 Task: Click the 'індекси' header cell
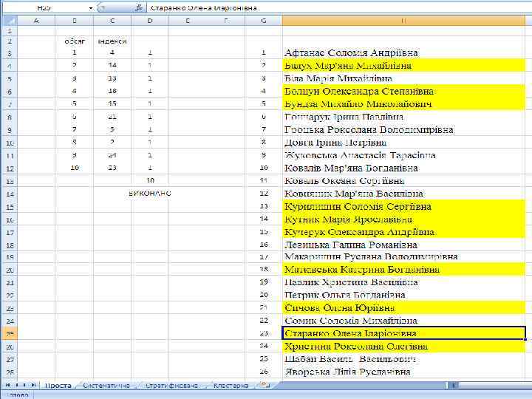[x=112, y=41]
